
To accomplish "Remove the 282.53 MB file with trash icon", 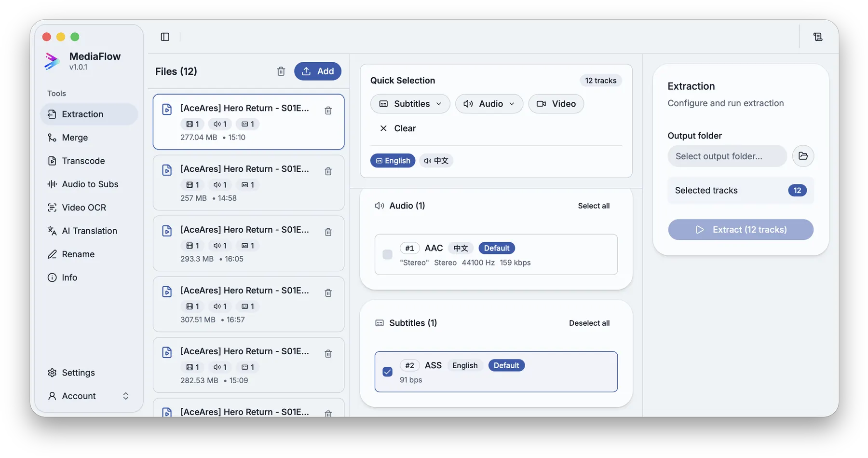I will point(328,354).
